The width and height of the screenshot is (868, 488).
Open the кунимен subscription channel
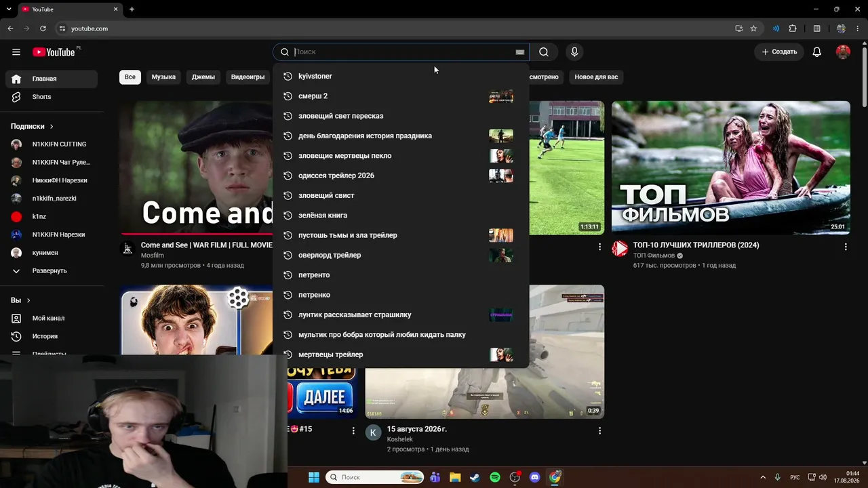click(x=52, y=253)
